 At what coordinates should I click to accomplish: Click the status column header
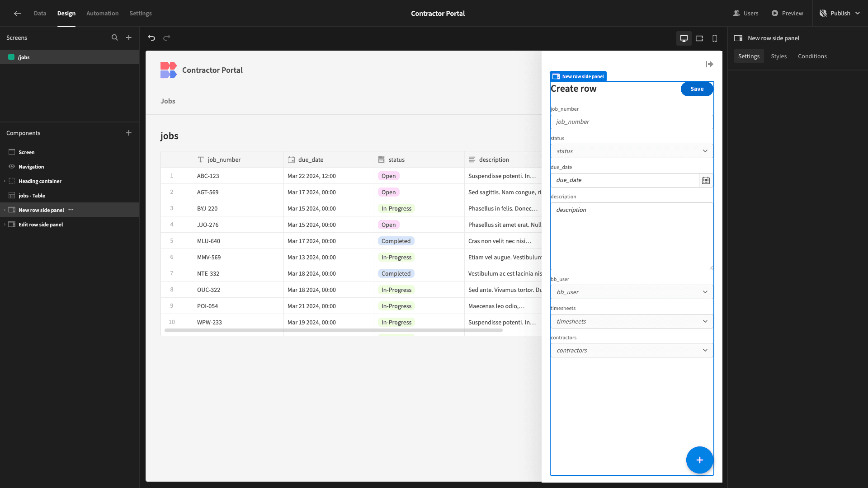[x=419, y=160]
